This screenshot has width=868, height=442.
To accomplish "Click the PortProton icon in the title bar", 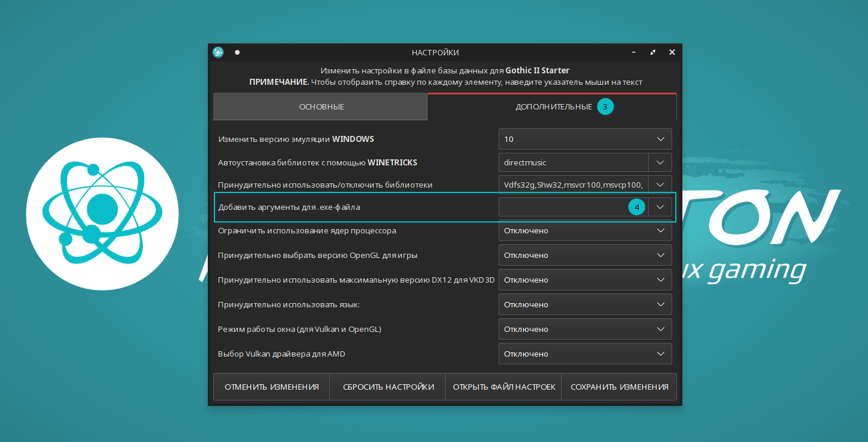I will (x=218, y=52).
